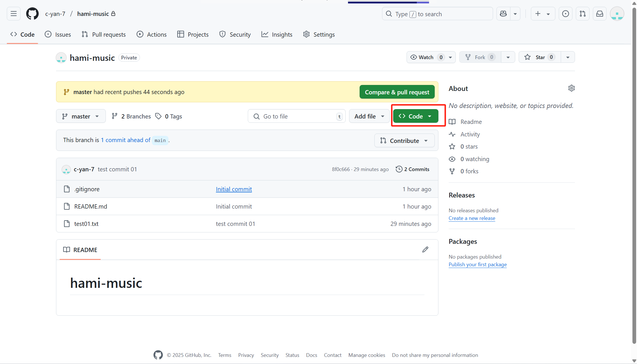Click the Compare & pull request button

tap(397, 92)
